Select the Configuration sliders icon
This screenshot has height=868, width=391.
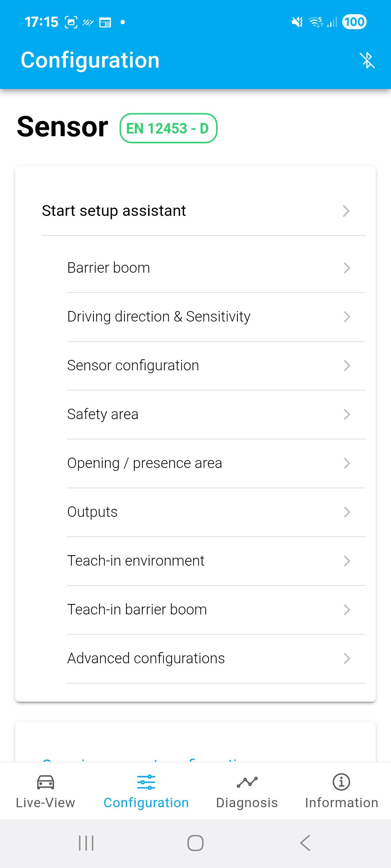point(146,782)
